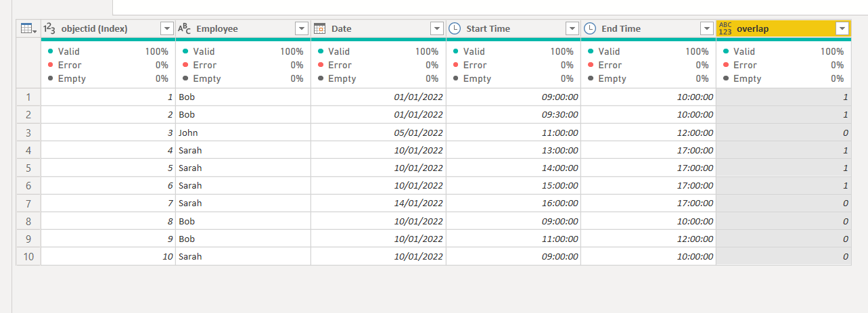This screenshot has height=313, width=868.
Task: Open filter dropdown for overlap column
Action: [x=842, y=28]
